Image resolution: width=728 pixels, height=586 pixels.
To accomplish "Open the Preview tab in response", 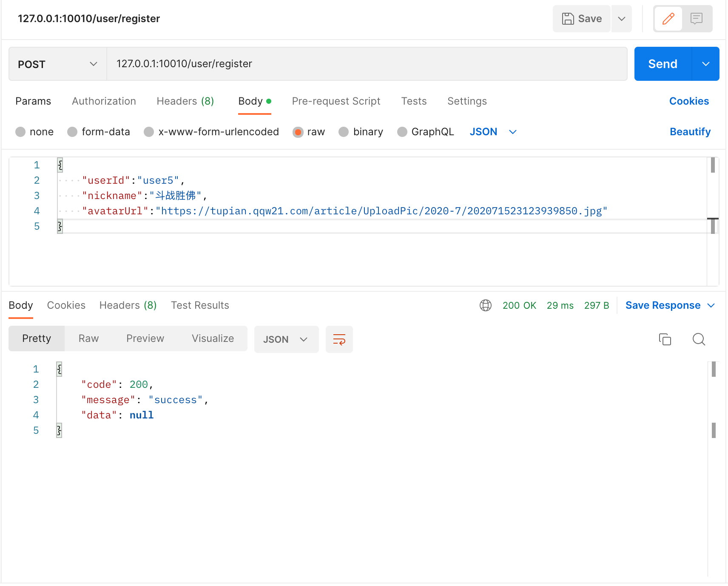I will [145, 339].
